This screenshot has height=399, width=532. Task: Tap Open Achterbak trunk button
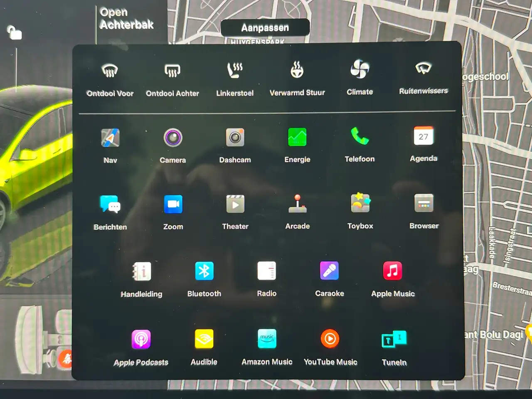[126, 19]
